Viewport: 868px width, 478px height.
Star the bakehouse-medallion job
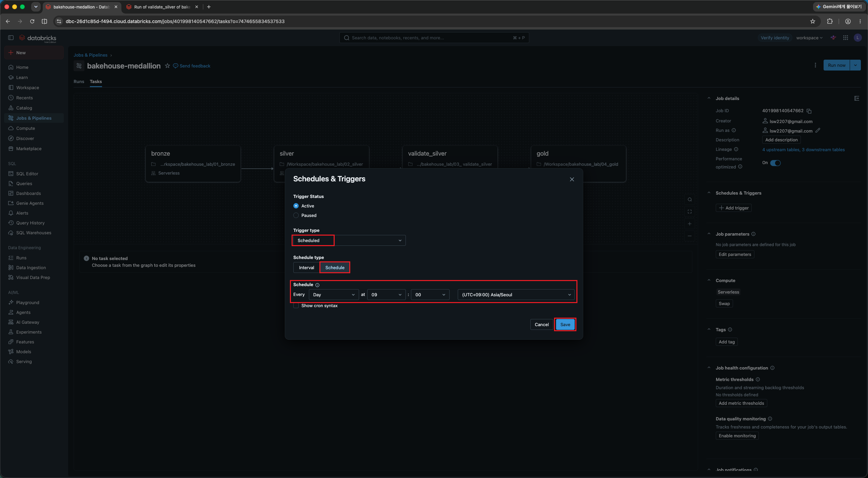tap(167, 66)
